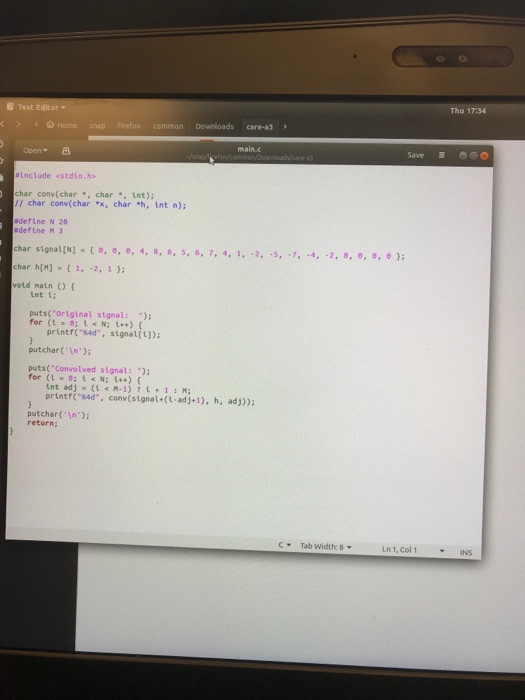Click the int i; declaration line
This screenshot has width=525, height=700.
[x=43, y=295]
